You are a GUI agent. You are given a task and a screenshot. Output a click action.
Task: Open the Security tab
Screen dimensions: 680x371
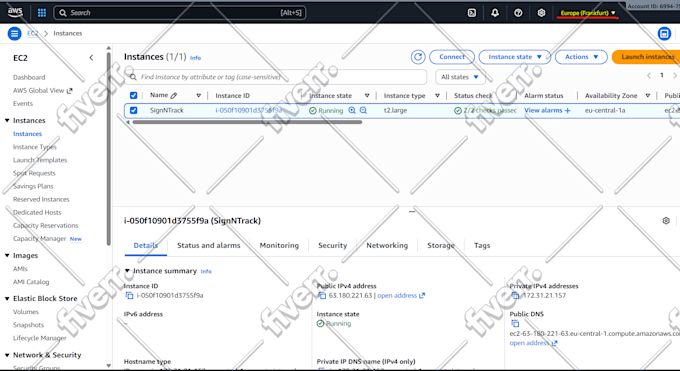[333, 246]
